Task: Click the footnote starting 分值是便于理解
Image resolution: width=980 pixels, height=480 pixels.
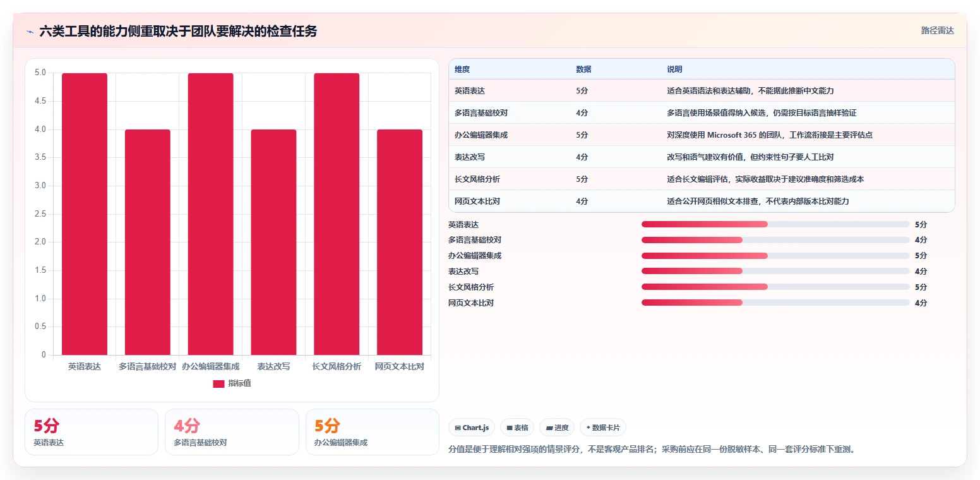Action: (652, 450)
